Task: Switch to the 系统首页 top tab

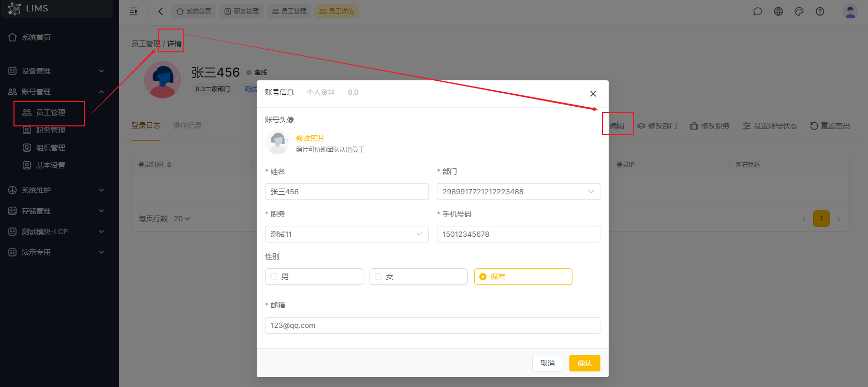Action: click(x=194, y=11)
